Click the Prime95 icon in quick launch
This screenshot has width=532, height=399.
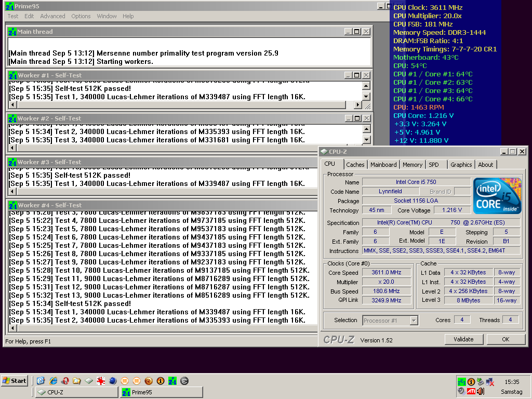click(172, 381)
